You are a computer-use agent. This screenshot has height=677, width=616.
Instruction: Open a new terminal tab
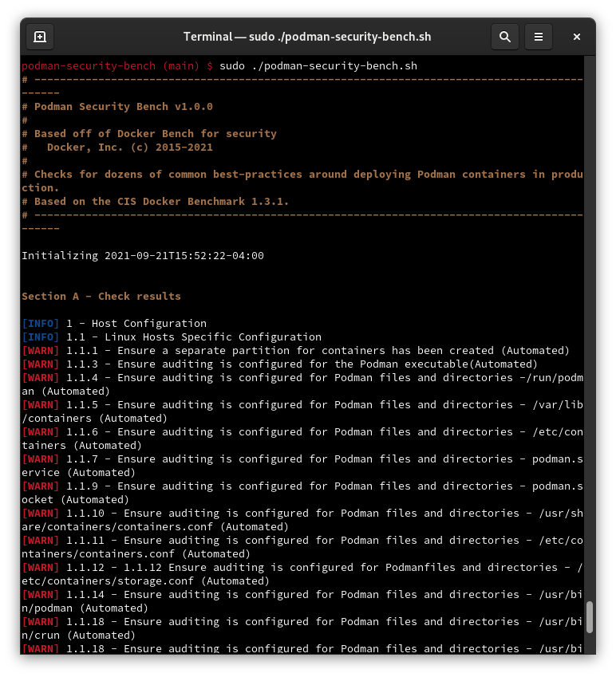[40, 37]
